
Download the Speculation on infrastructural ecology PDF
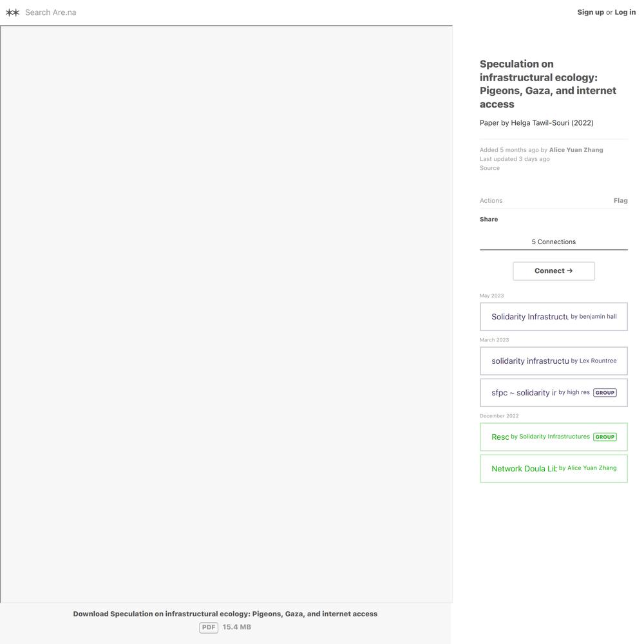225,614
